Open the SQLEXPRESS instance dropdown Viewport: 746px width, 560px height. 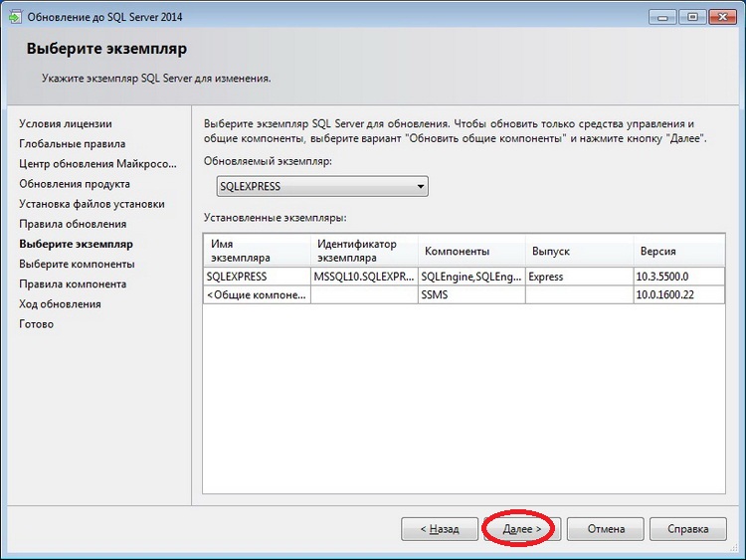pyautogui.click(x=322, y=187)
